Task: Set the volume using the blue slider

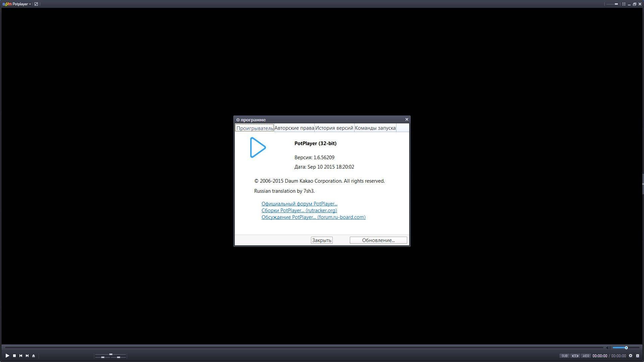Action: [x=626, y=348]
